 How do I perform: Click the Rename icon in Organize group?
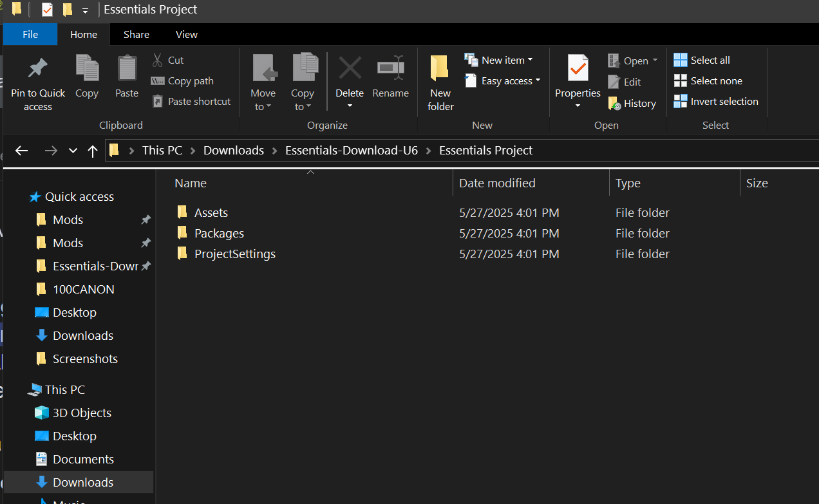(x=390, y=68)
